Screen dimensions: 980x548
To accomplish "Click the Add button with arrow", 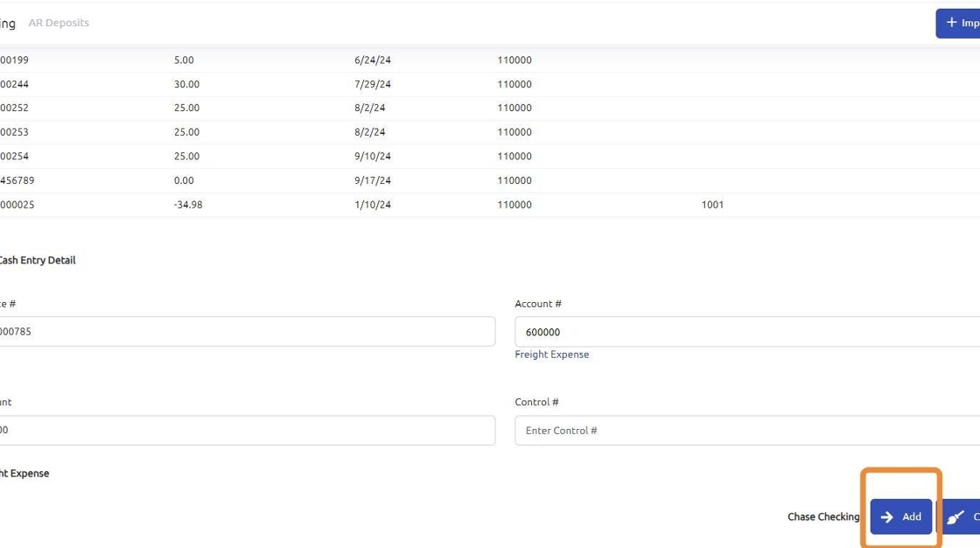I will pyautogui.click(x=900, y=516).
